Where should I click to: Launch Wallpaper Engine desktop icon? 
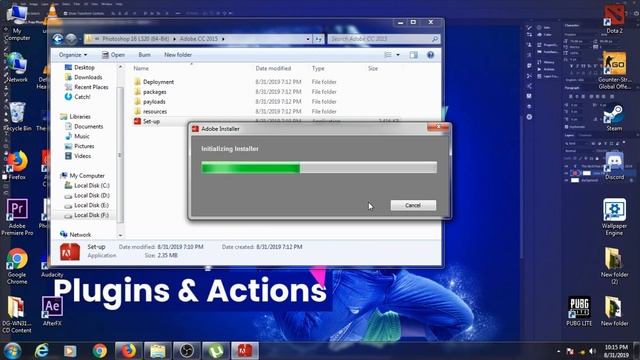click(614, 217)
